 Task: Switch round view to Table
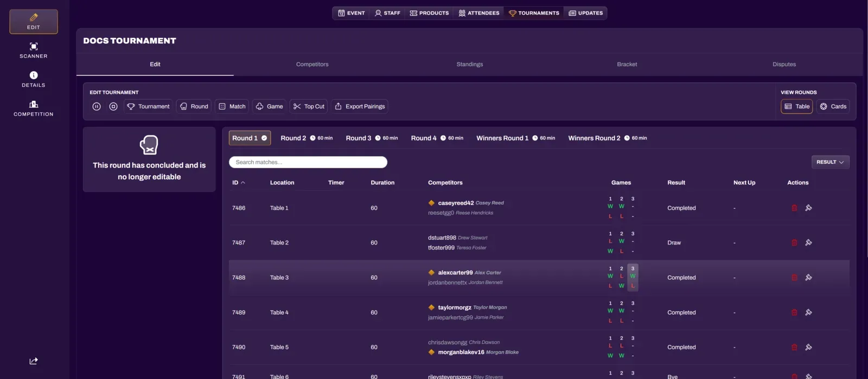click(x=796, y=107)
